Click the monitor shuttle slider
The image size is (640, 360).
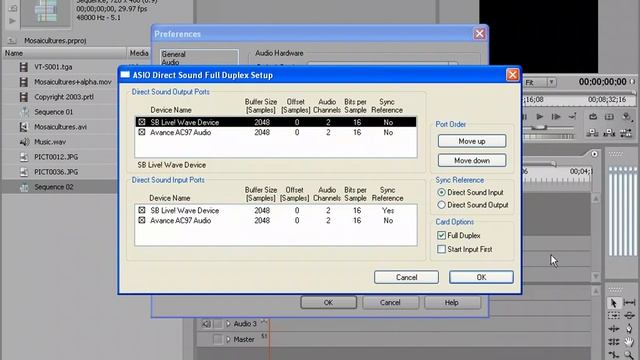(x=539, y=128)
